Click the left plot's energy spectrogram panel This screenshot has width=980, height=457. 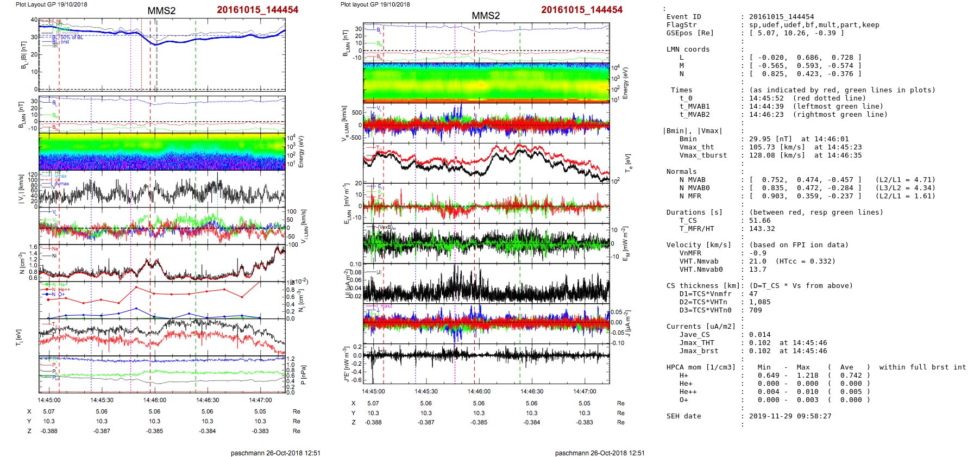[162, 152]
